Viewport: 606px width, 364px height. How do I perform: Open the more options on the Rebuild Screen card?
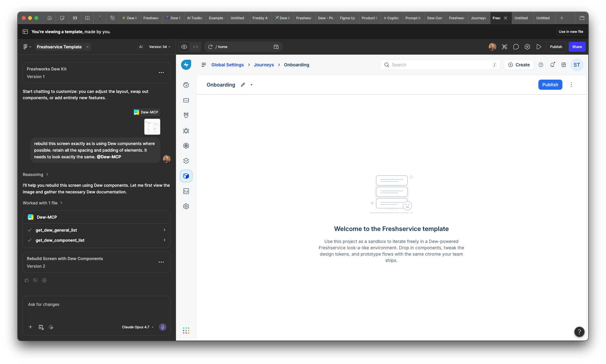coord(161,262)
